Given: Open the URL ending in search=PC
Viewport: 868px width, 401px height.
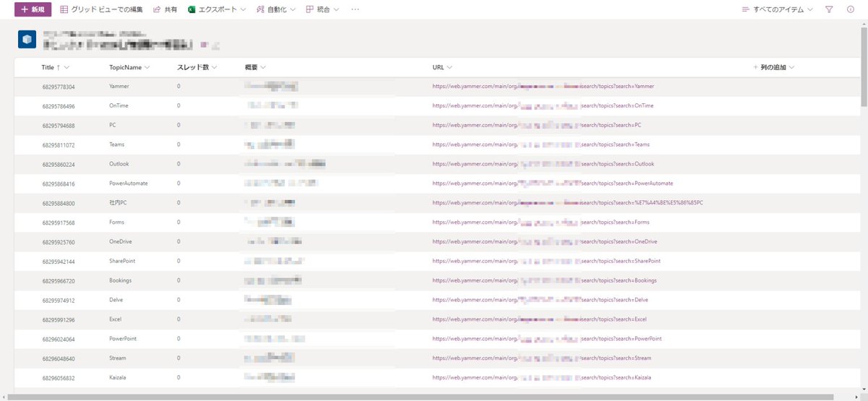Looking at the screenshot, I should click(x=537, y=125).
